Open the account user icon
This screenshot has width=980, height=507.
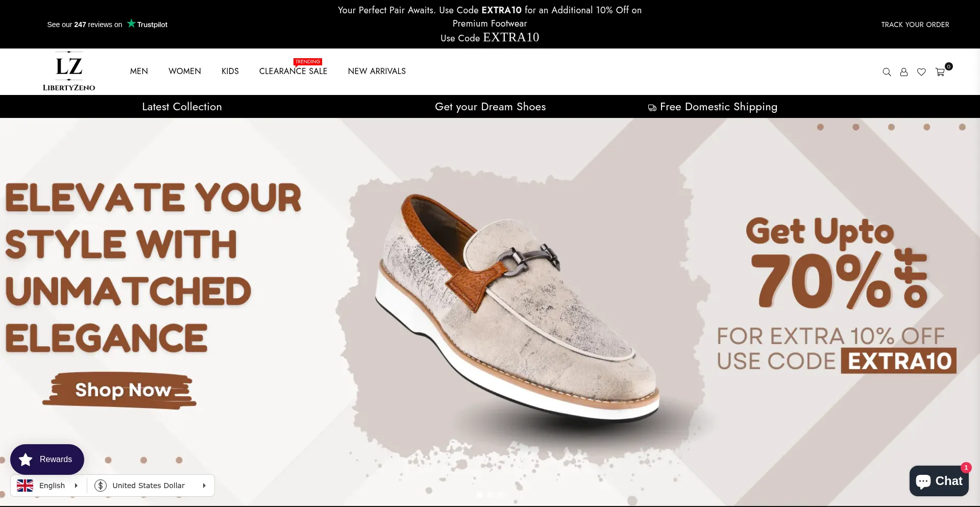point(904,72)
